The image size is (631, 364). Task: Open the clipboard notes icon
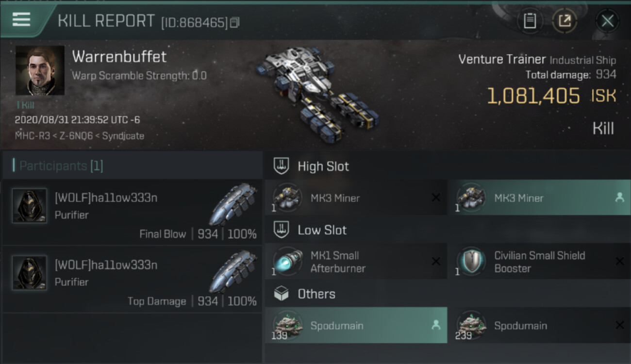coord(530,21)
